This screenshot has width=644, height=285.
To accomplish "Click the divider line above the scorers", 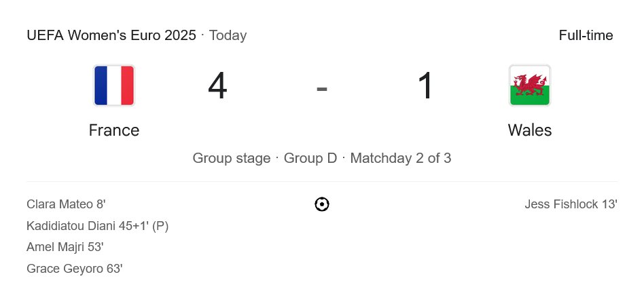I will click(x=322, y=181).
